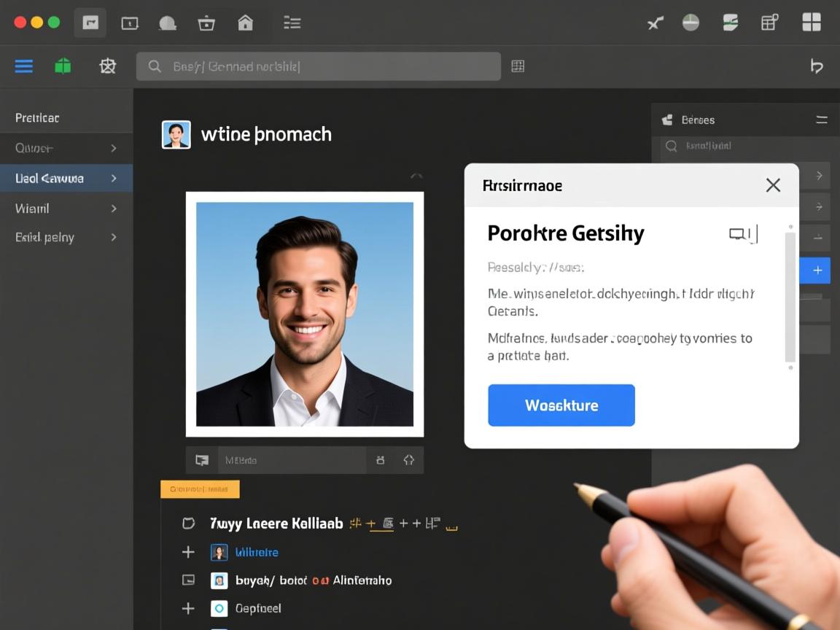The height and width of the screenshot is (630, 840).
Task: Click the home icon in top toolbar
Action: pos(246,23)
